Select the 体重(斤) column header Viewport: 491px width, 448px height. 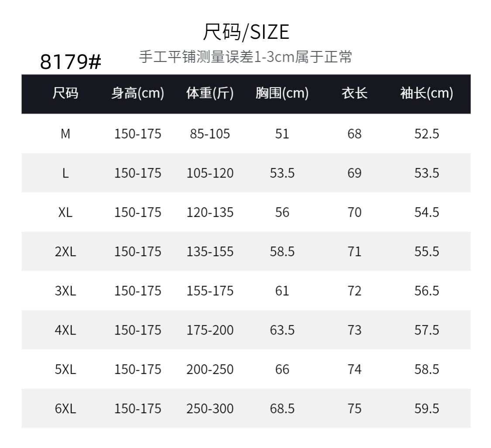click(210, 93)
